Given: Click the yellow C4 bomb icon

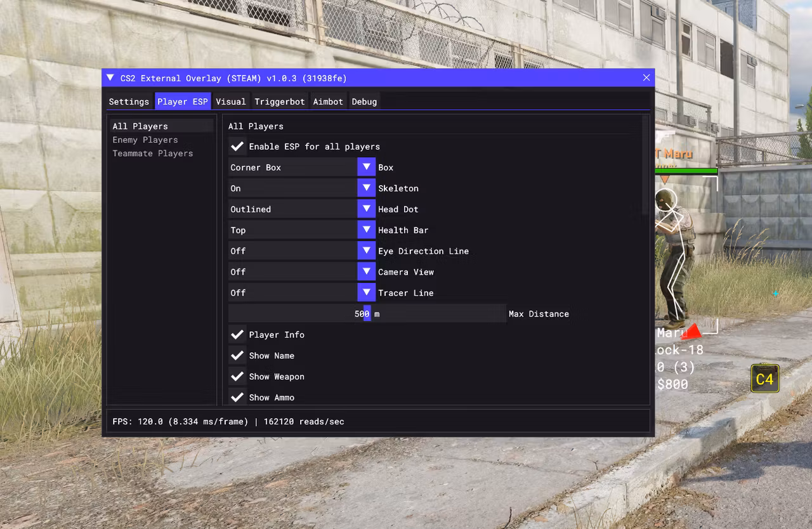Looking at the screenshot, I should [x=764, y=379].
